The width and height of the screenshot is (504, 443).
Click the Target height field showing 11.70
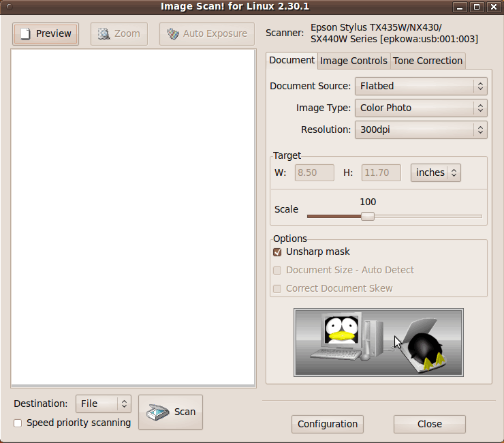coord(381,172)
